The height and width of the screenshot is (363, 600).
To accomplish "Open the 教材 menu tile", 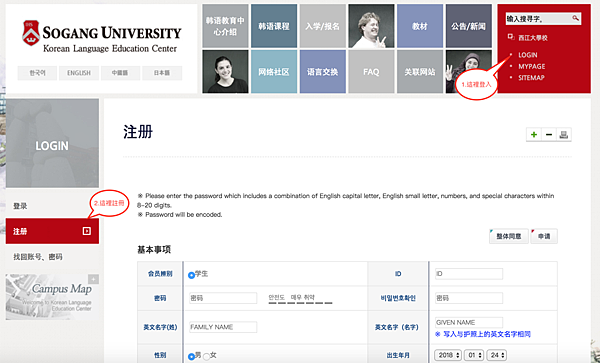I will pyautogui.click(x=420, y=26).
